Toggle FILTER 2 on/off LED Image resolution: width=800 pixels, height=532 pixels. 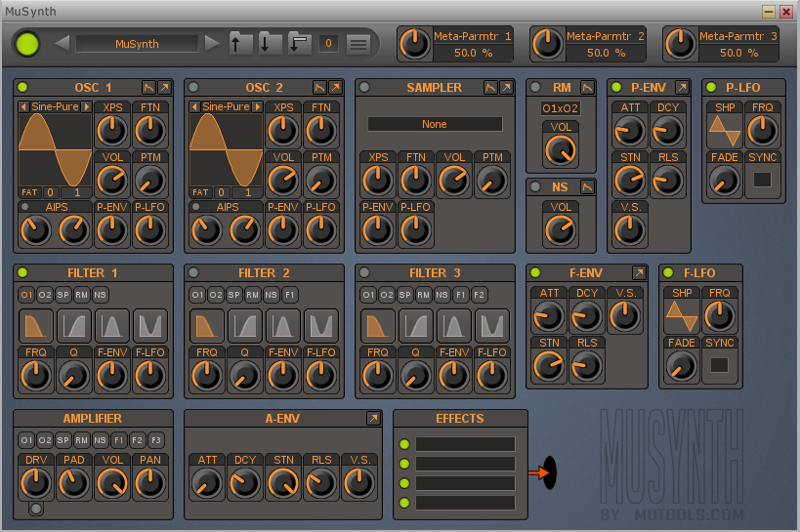(x=193, y=272)
